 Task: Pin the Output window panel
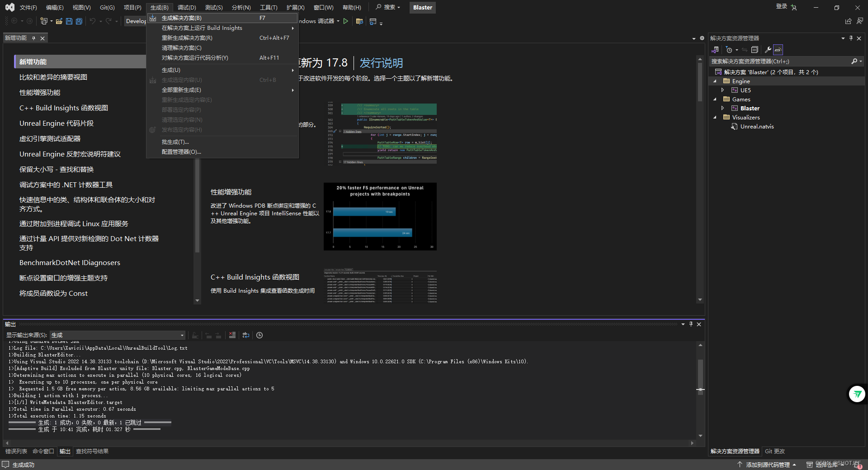pyautogui.click(x=691, y=324)
